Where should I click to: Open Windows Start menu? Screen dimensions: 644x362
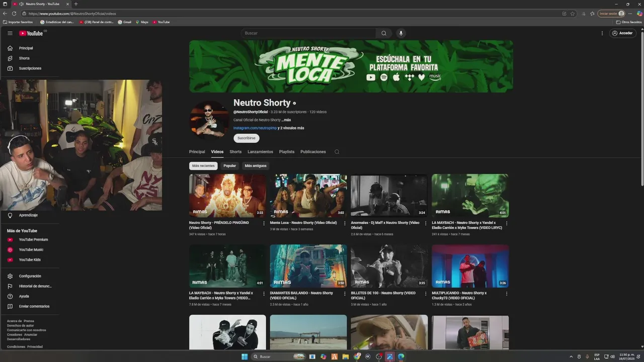pos(245,356)
